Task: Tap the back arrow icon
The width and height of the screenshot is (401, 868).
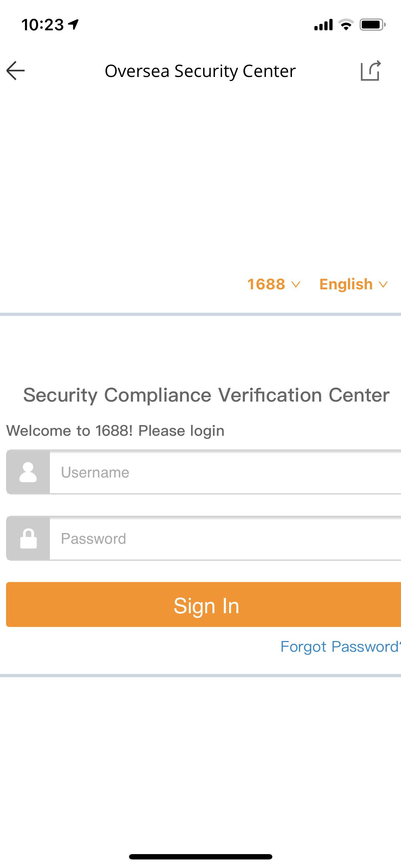Action: click(16, 71)
